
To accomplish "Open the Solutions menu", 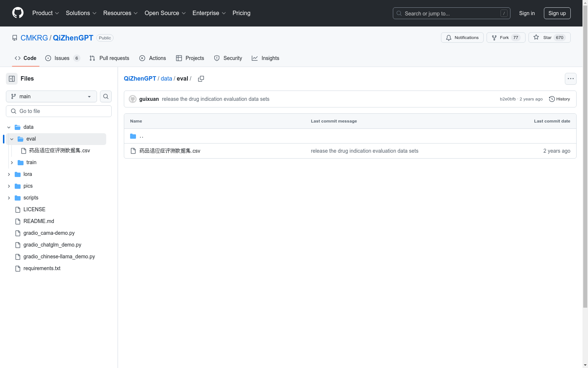I will tap(81, 13).
